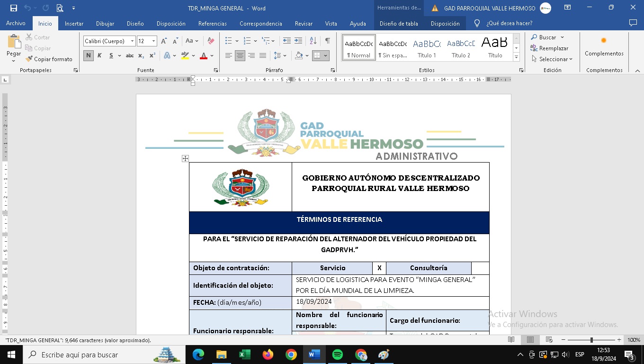Click the increase indent icon
Viewport: 644px width, 364px height.
[x=298, y=41]
